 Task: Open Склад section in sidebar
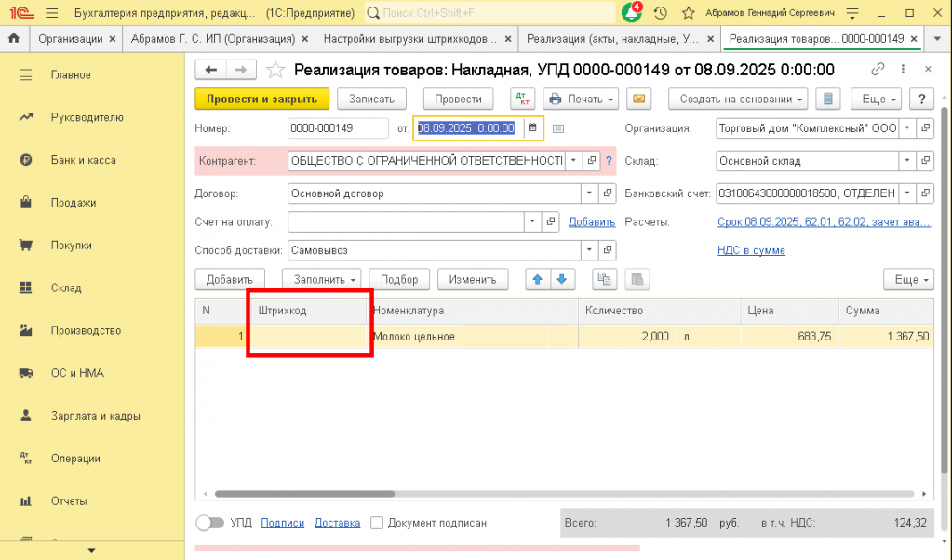point(66,287)
